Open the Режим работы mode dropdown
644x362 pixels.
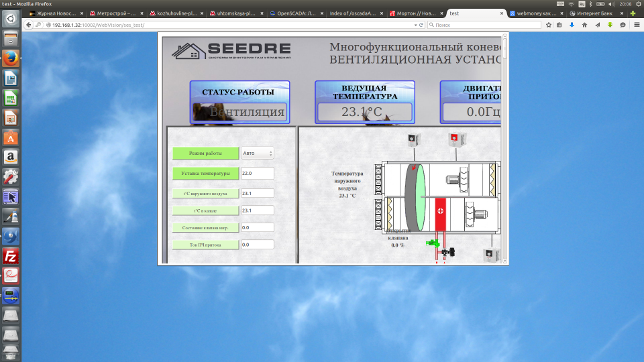coord(257,153)
